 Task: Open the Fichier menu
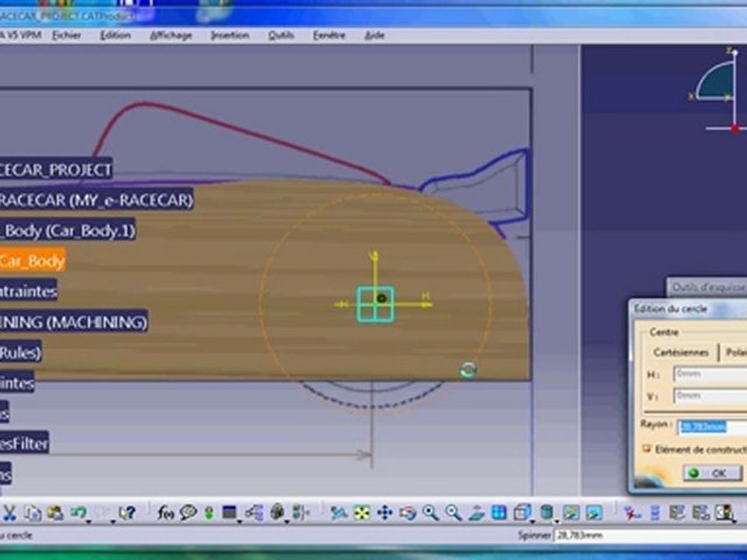pos(66,35)
